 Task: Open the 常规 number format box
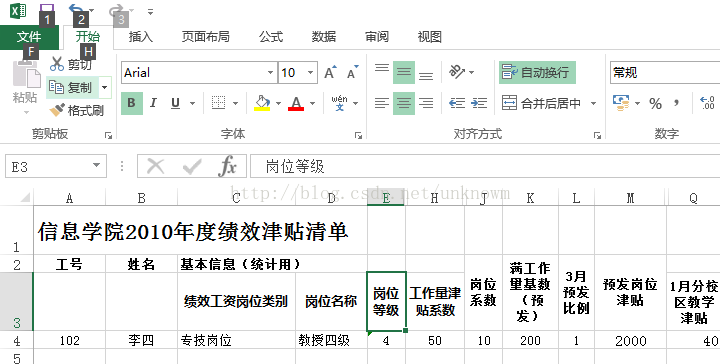pos(665,73)
